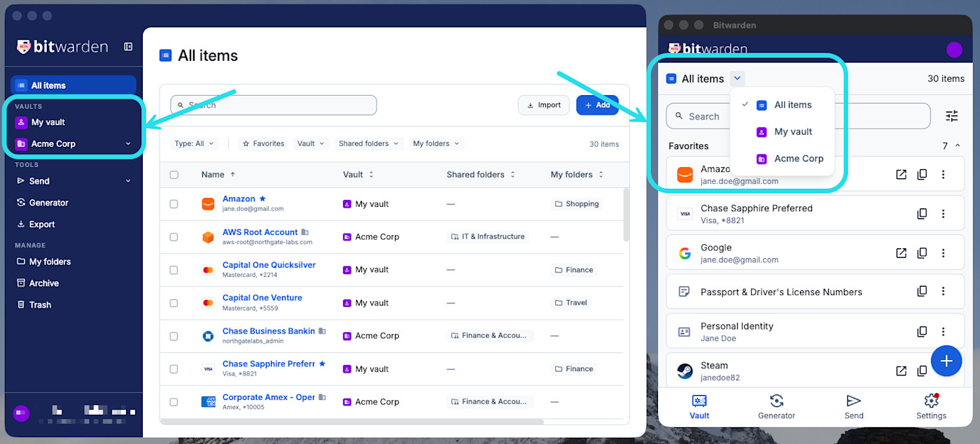Open filter sliders icon beside extension search
This screenshot has width=980, height=444.
pyautogui.click(x=952, y=116)
